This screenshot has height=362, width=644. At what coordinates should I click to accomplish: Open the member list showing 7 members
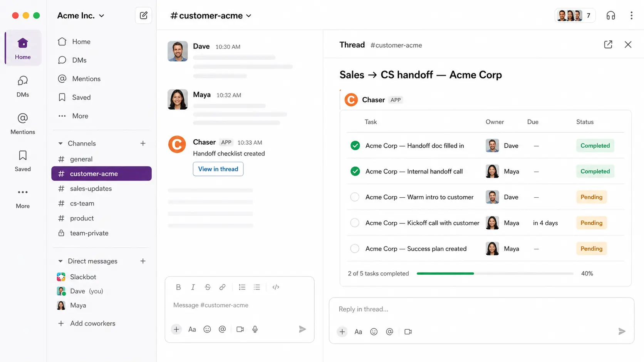click(x=575, y=15)
